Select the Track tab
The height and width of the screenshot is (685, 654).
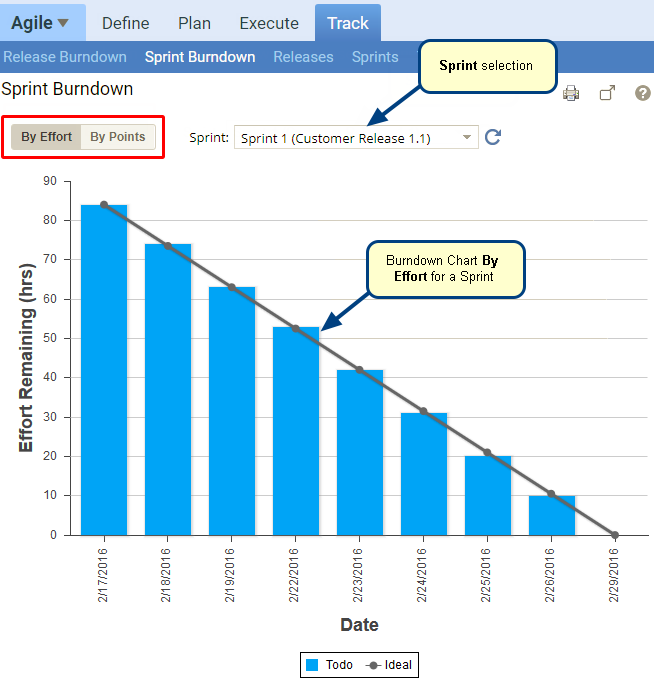[x=347, y=23]
